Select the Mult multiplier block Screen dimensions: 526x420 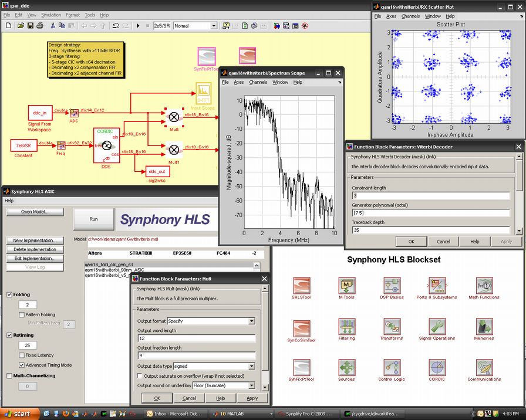pyautogui.click(x=174, y=117)
